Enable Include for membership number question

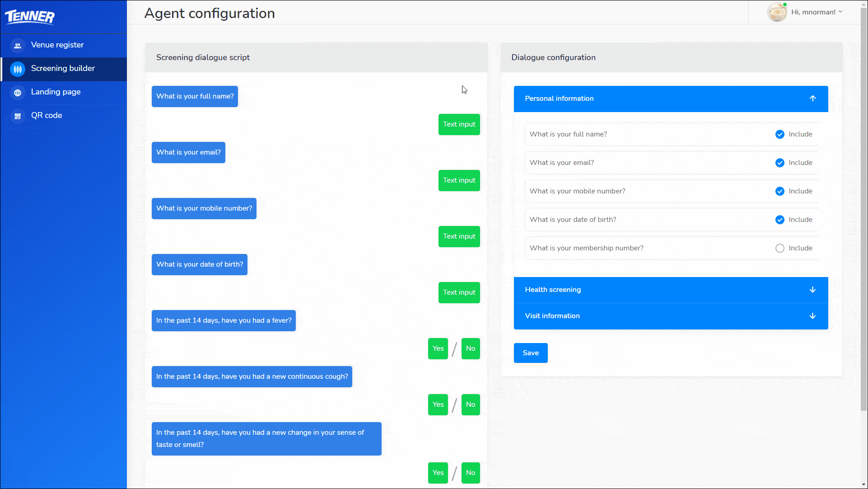(779, 248)
